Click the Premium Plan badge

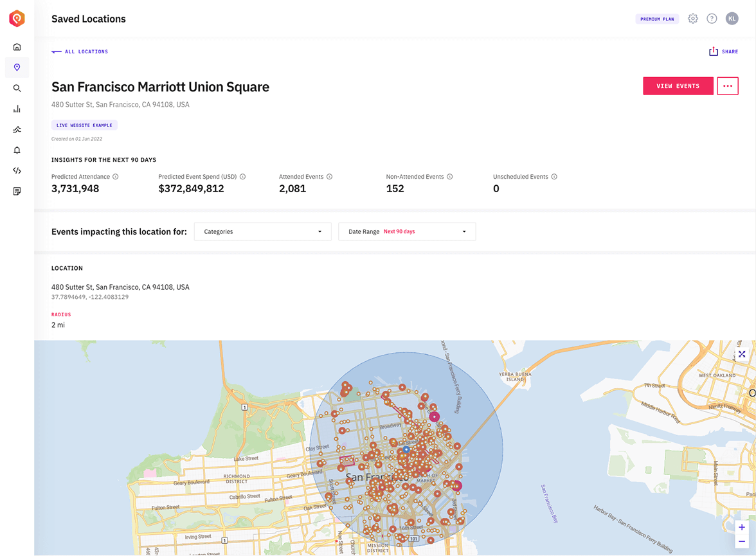click(x=657, y=19)
